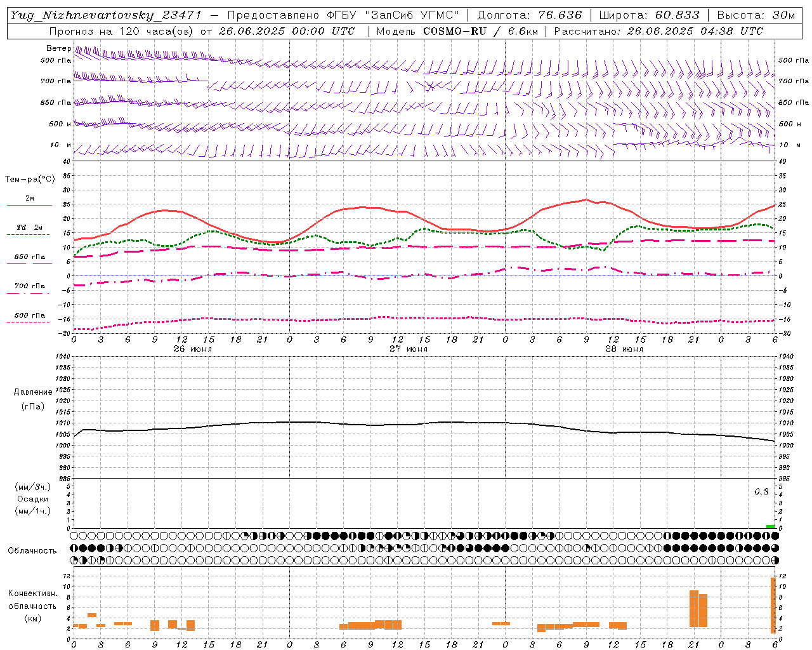Click the (км) convective height unit label
Image resolution: width=812 pixels, height=650 pixels.
(x=32, y=618)
